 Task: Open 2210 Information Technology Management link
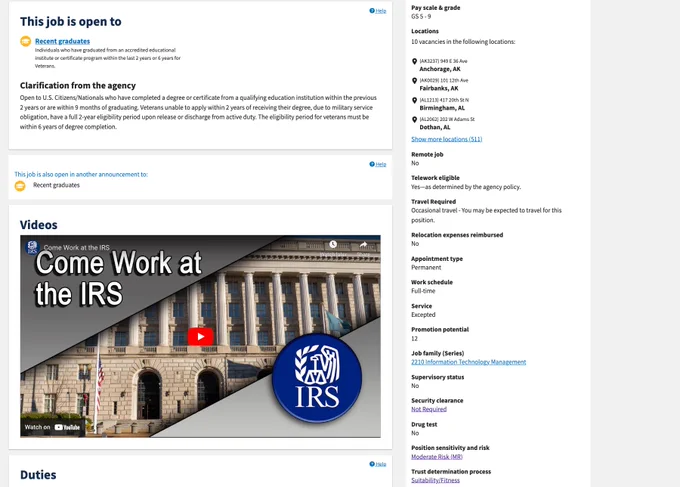[468, 362]
